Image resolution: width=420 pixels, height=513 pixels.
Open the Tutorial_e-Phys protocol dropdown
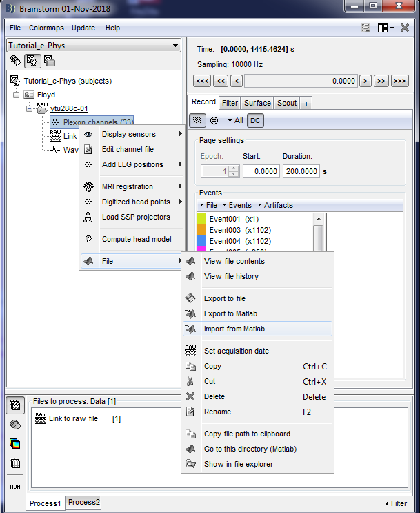click(x=94, y=45)
